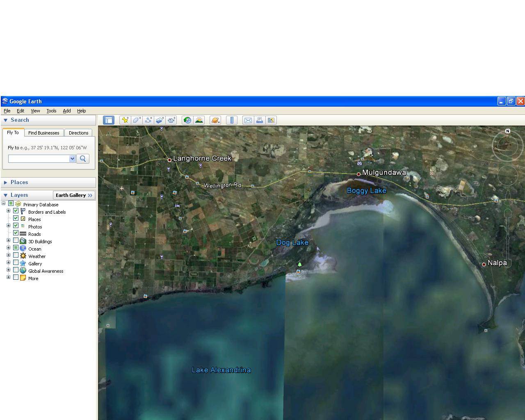This screenshot has height=420, width=525.
Task: Click the Add Placemark pushpin icon
Action: tap(125, 120)
